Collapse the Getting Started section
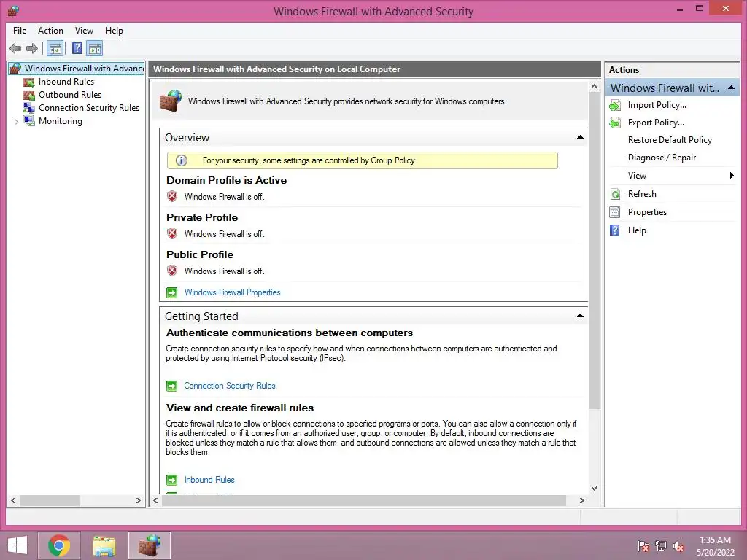The height and width of the screenshot is (560, 747). [580, 316]
